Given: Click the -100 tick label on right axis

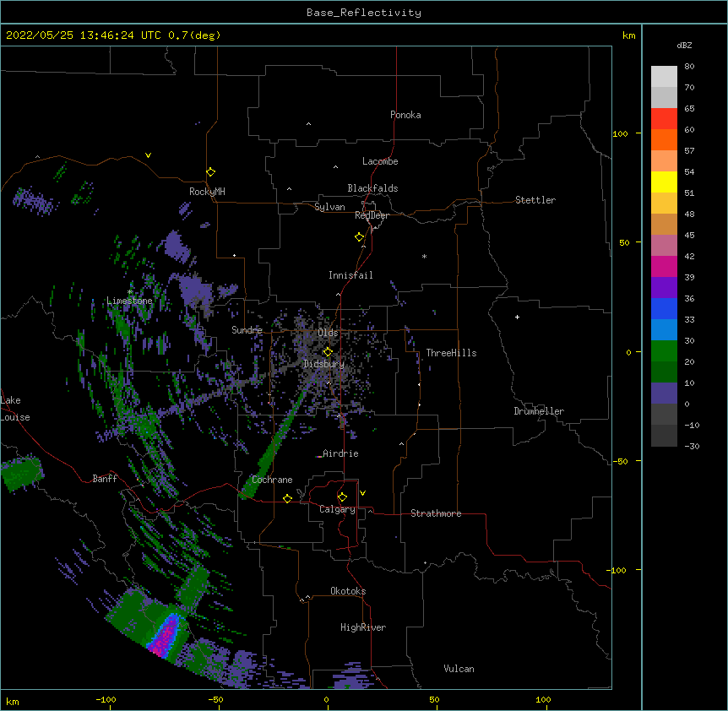Looking at the screenshot, I should click(617, 570).
